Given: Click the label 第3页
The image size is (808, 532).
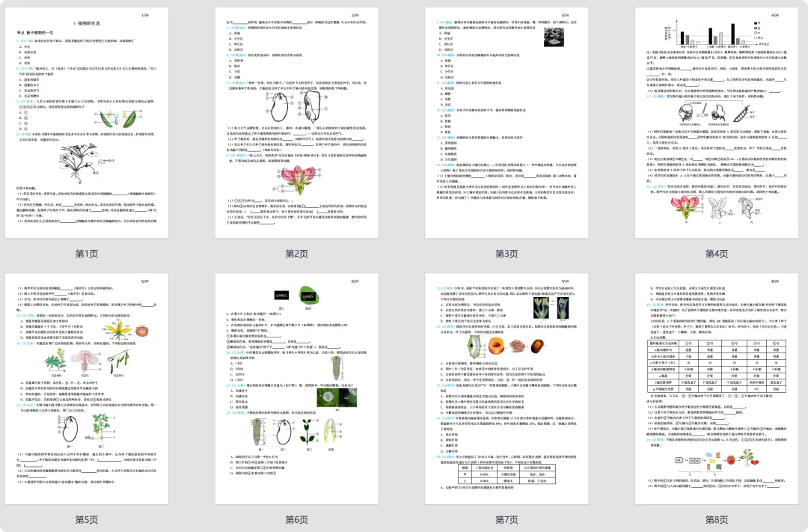Looking at the screenshot, I should [506, 254].
